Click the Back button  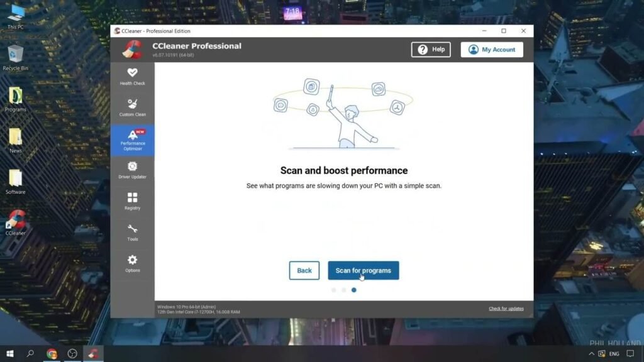click(304, 270)
